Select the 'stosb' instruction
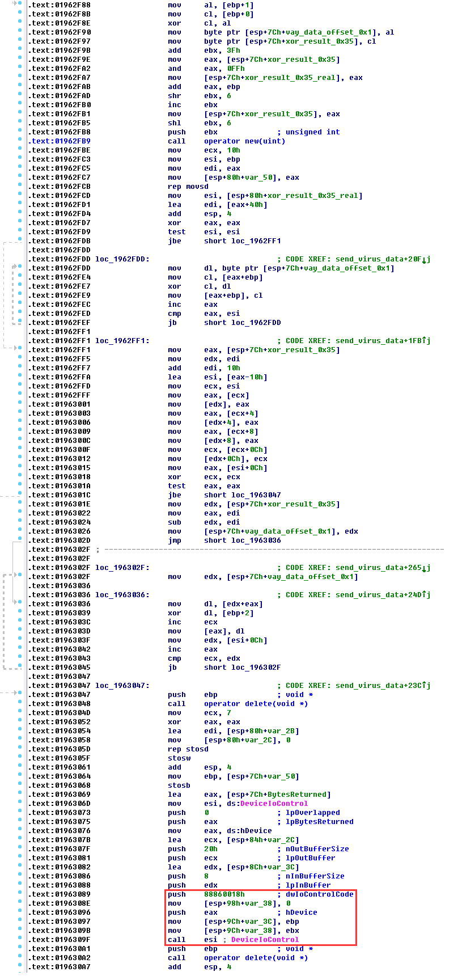458x980 pixels. 179,785
